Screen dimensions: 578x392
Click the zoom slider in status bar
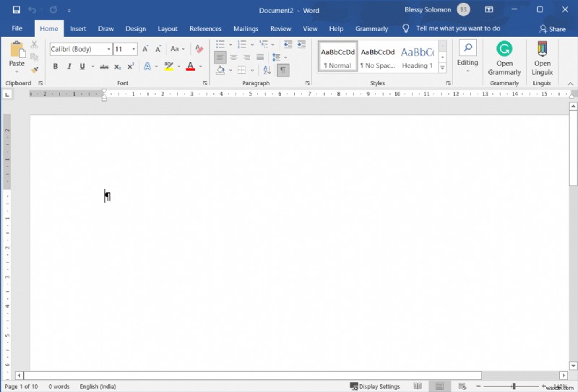[x=514, y=386]
